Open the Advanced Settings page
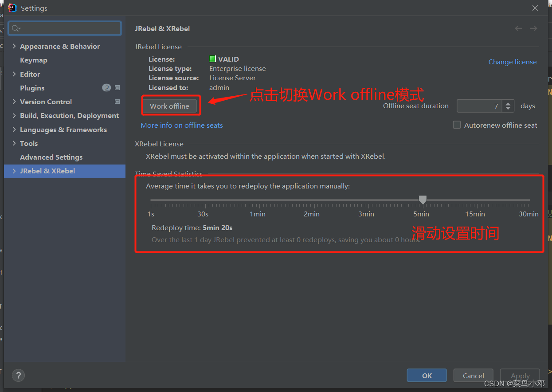Image resolution: width=552 pixels, height=392 pixels. point(51,157)
